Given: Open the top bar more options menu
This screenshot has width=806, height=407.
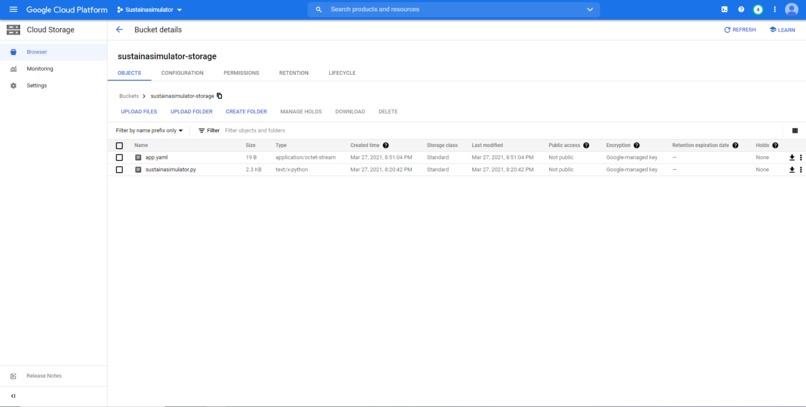Looking at the screenshot, I should point(775,9).
